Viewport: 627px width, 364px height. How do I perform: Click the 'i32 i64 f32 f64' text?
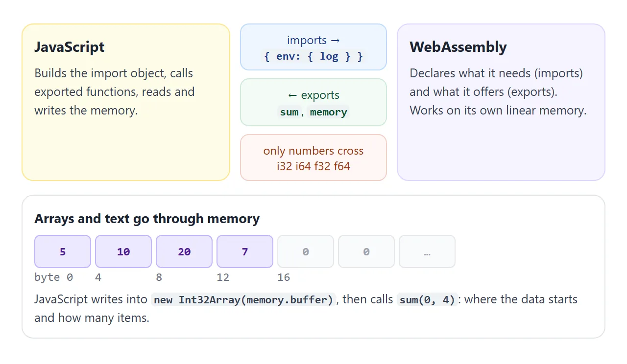313,166
